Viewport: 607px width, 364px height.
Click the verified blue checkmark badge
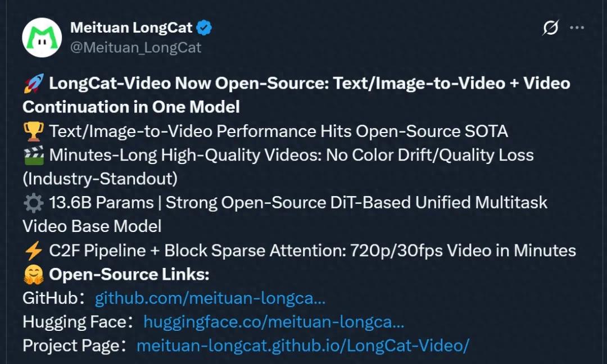(x=205, y=26)
